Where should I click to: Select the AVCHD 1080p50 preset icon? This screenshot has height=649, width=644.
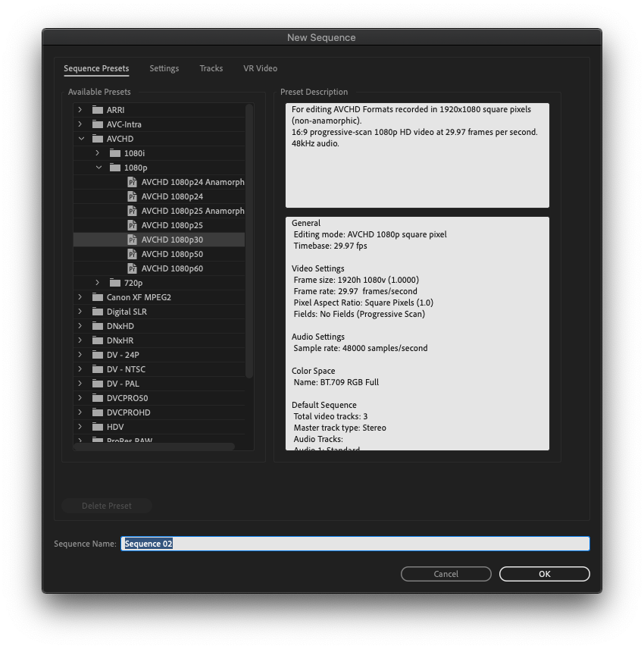(133, 254)
